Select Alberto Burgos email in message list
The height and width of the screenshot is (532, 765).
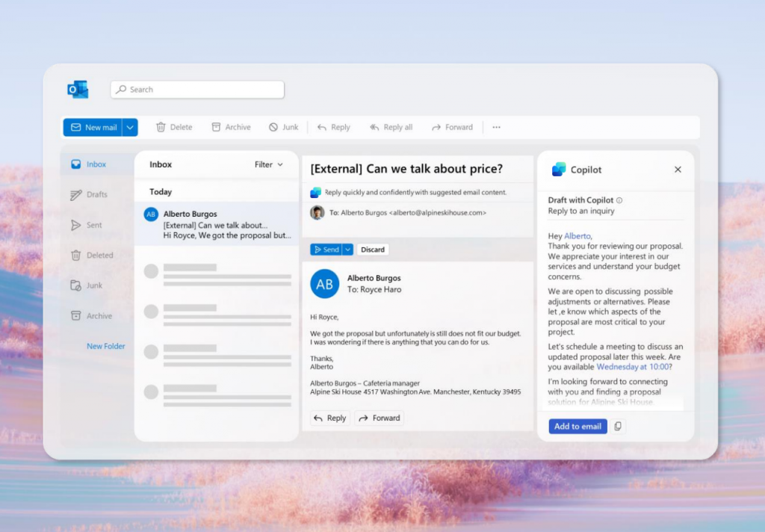pos(217,224)
